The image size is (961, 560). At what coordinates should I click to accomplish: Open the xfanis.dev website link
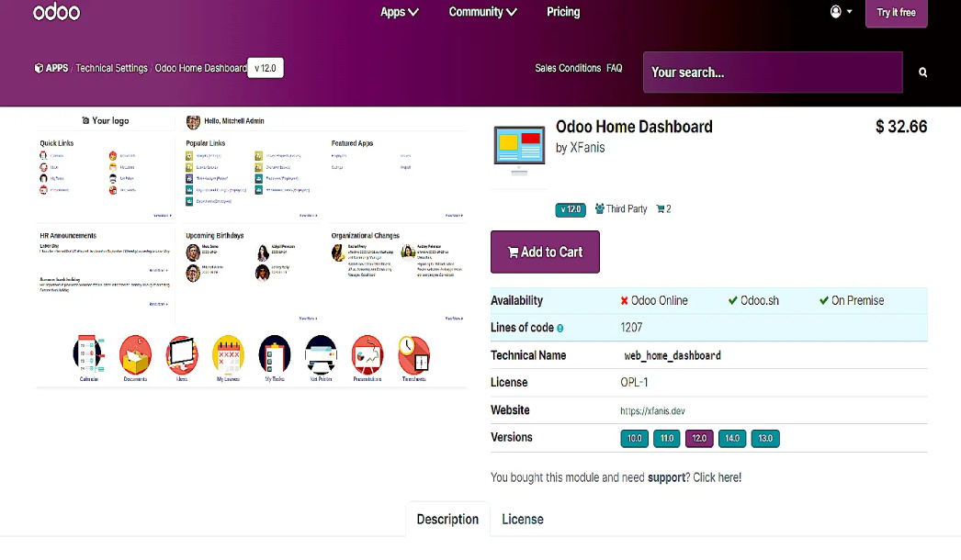[x=652, y=411]
